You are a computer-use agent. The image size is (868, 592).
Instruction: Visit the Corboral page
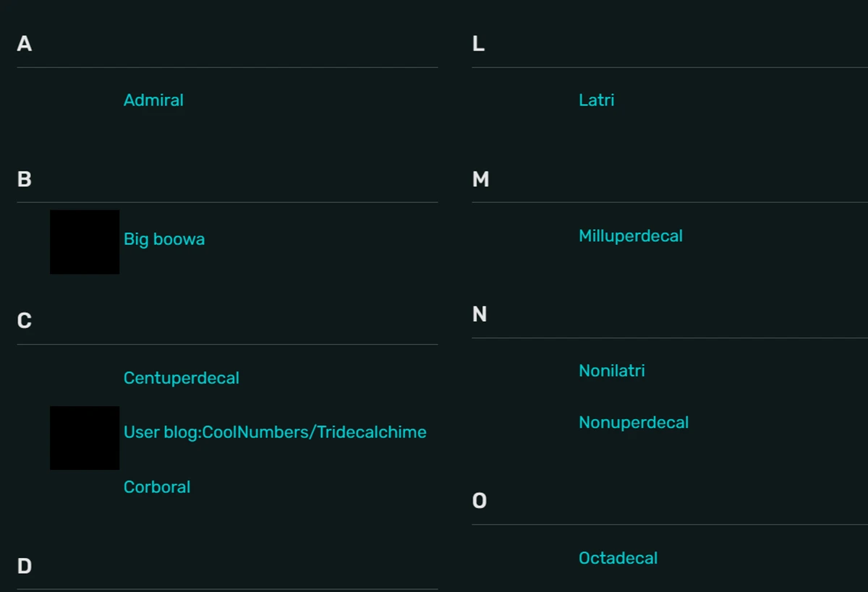157,487
